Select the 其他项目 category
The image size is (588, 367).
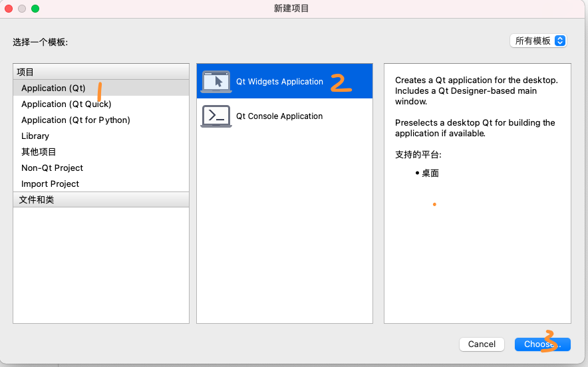[101, 152]
